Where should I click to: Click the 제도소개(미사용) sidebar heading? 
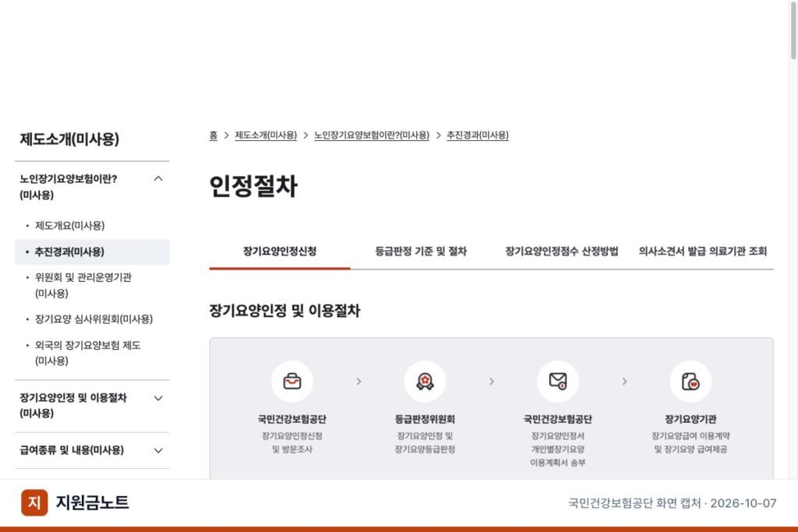[x=69, y=139]
